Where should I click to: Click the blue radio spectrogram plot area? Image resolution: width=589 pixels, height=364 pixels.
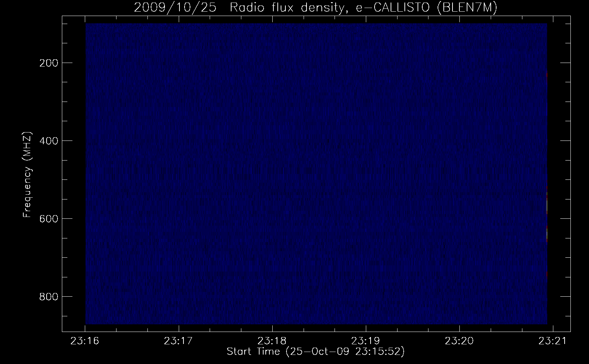tap(316, 174)
